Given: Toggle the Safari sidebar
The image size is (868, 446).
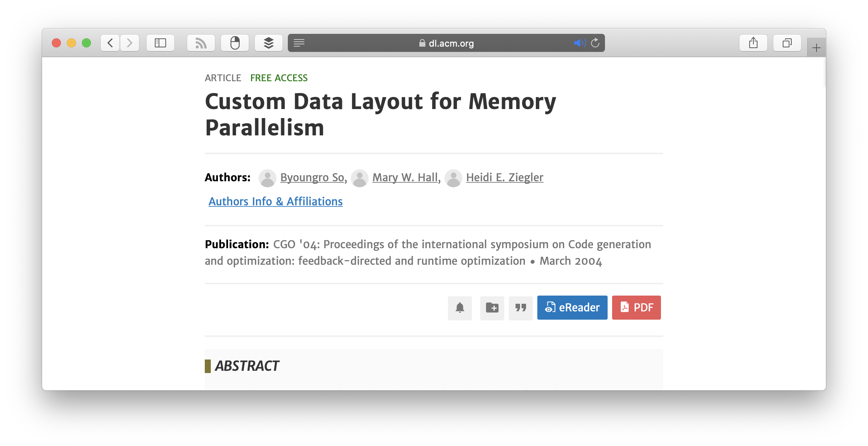Looking at the screenshot, I should coord(160,43).
